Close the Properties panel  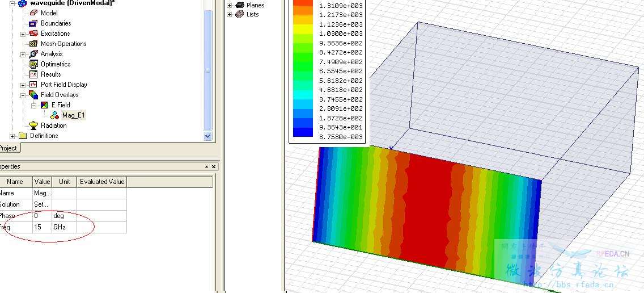pos(214,167)
